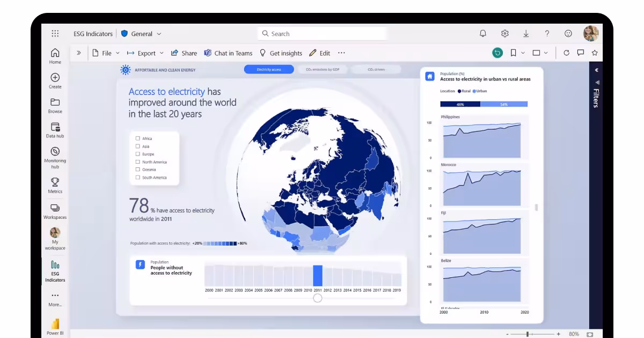Switch to the Electricity access tab
Viewport: 644px width, 338px height.
[x=269, y=69]
